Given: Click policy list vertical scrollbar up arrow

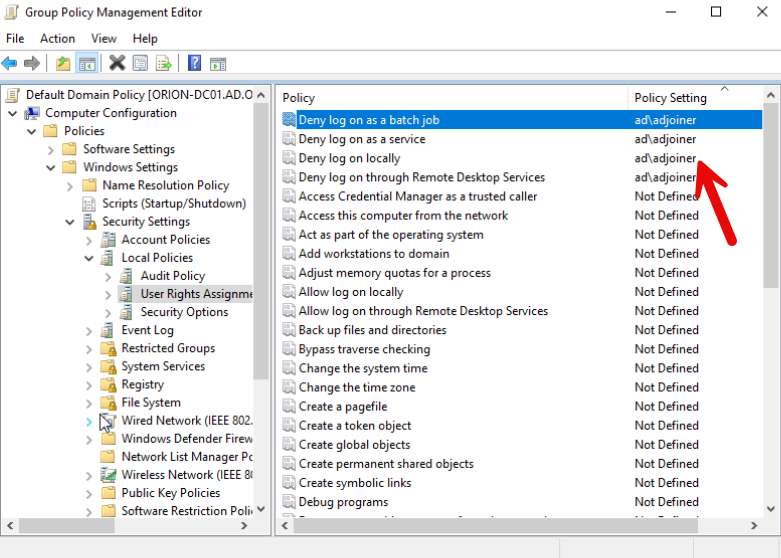Looking at the screenshot, I should point(771,95).
